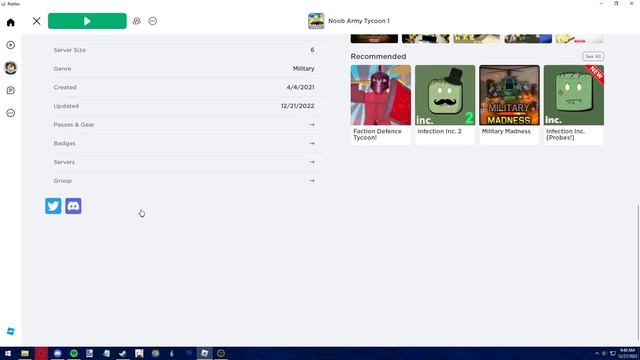
Task: Open the chat bubble sidebar icon
Action: [11, 90]
